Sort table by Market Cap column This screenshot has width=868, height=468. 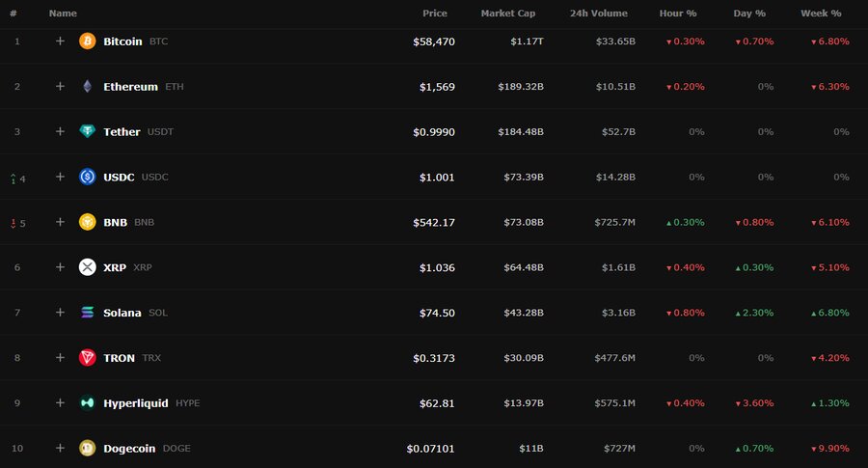(x=507, y=14)
